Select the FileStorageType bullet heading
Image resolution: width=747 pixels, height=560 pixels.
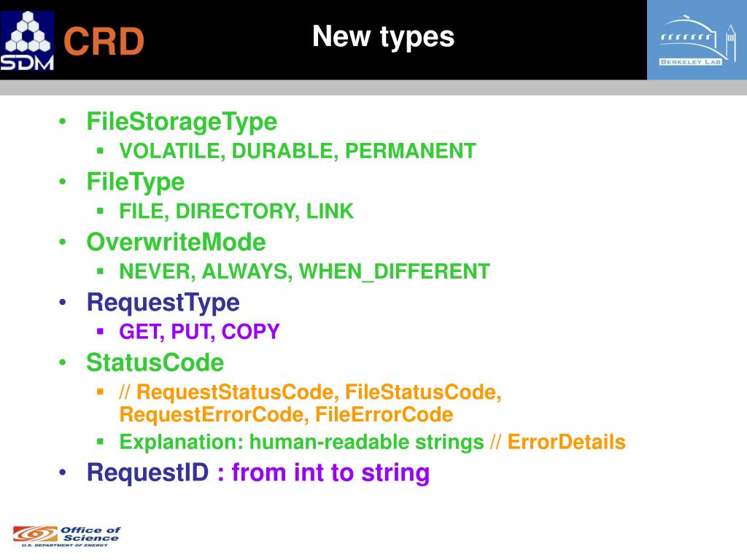pyautogui.click(x=182, y=122)
